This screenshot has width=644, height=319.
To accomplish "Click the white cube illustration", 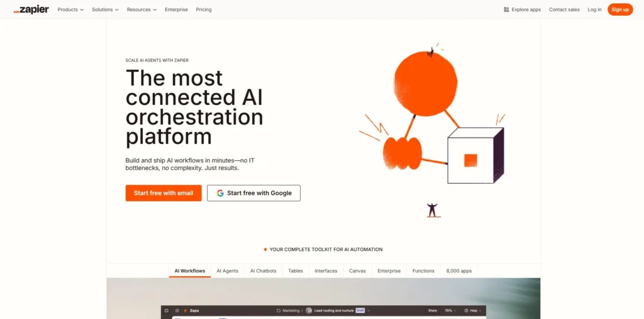I will point(475,156).
